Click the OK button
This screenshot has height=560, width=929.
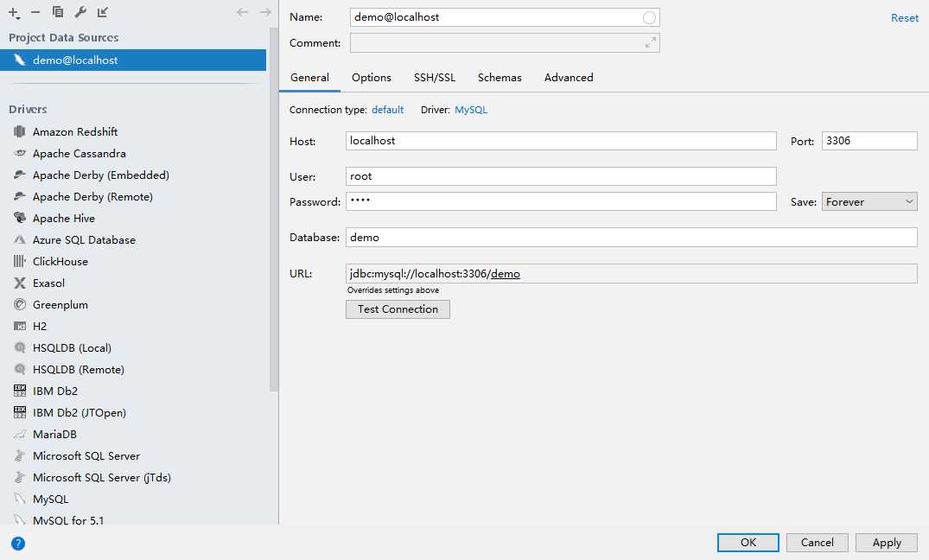coord(748,543)
